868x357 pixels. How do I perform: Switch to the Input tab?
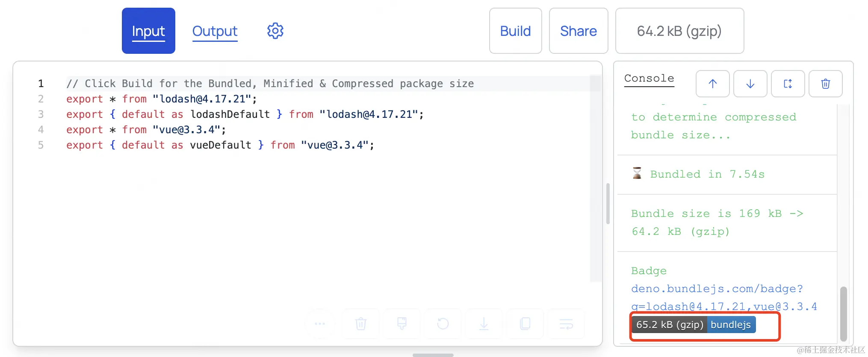(x=148, y=31)
